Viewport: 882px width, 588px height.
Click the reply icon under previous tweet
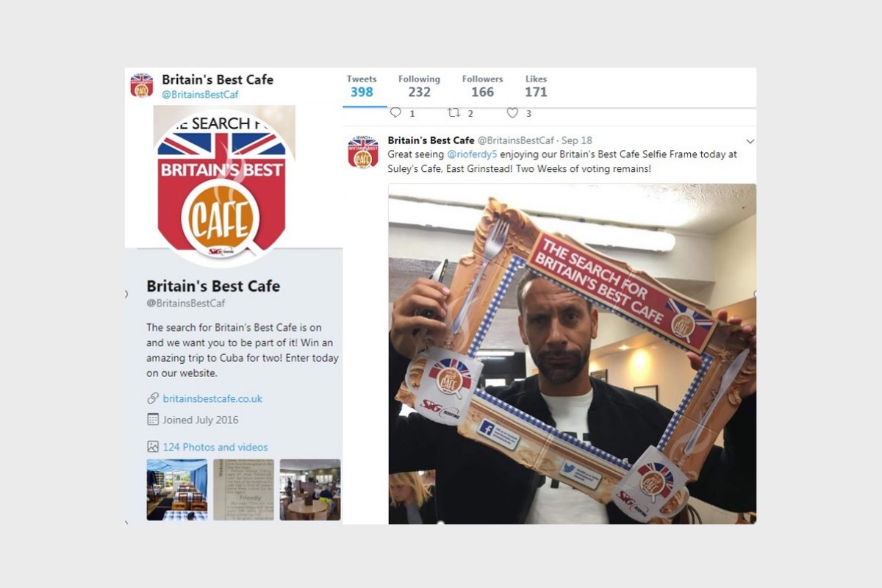(x=395, y=112)
